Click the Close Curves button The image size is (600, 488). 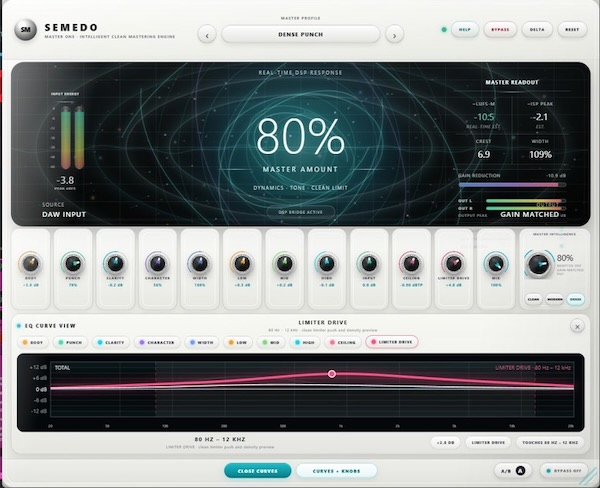(x=258, y=471)
